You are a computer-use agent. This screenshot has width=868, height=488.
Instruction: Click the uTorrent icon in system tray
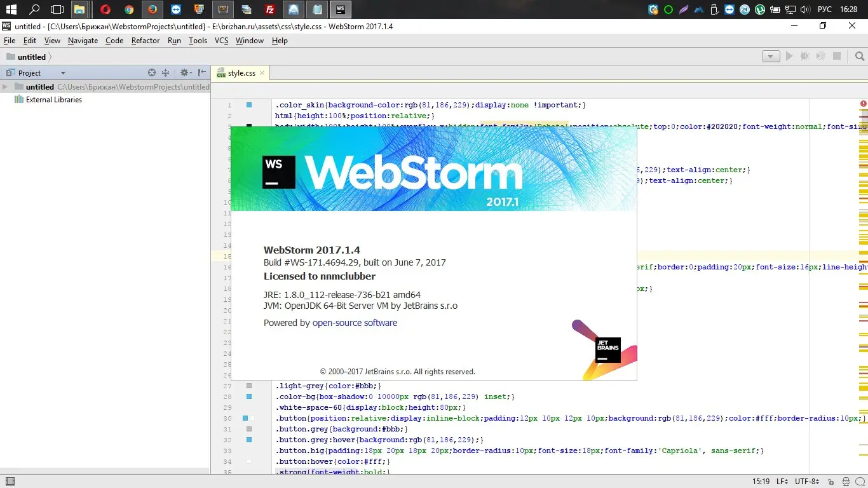coord(759,10)
